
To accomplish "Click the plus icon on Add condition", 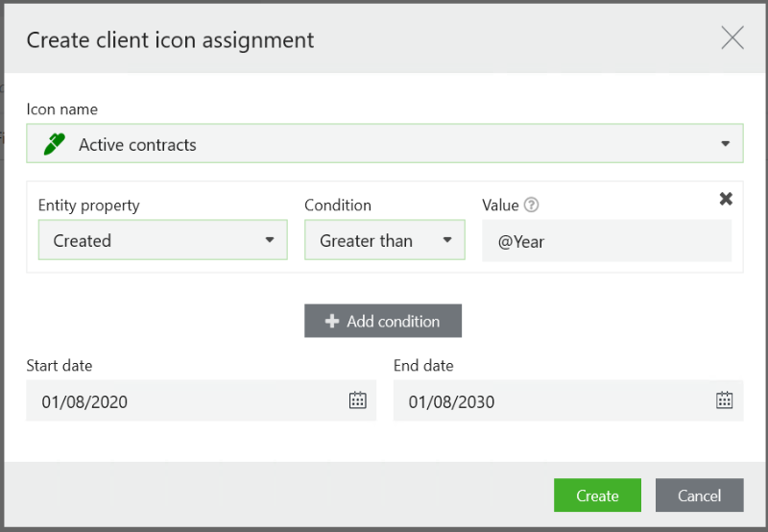I will pyautogui.click(x=331, y=321).
